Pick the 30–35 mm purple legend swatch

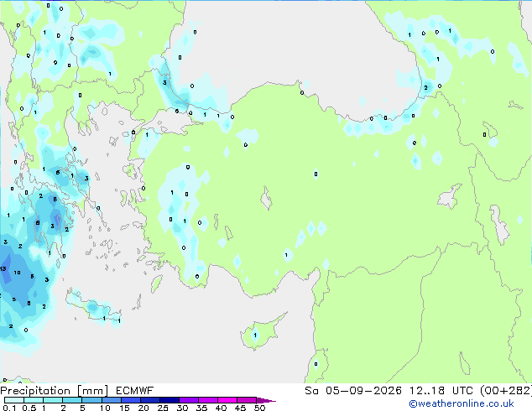pos(188,400)
